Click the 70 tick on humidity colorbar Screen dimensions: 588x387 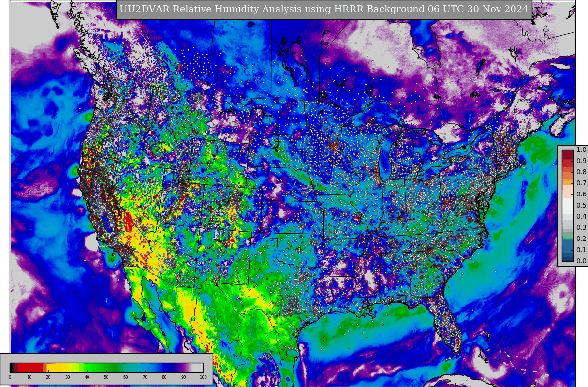click(x=145, y=377)
